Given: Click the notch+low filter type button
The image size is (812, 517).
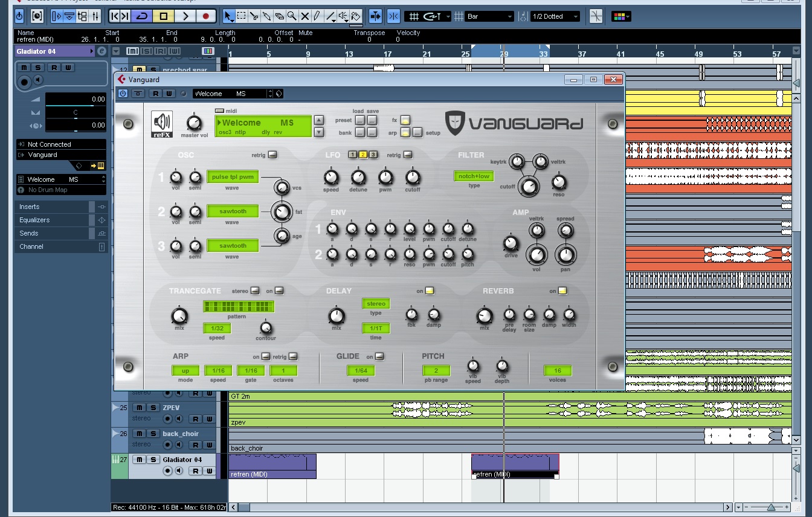Looking at the screenshot, I should [474, 176].
